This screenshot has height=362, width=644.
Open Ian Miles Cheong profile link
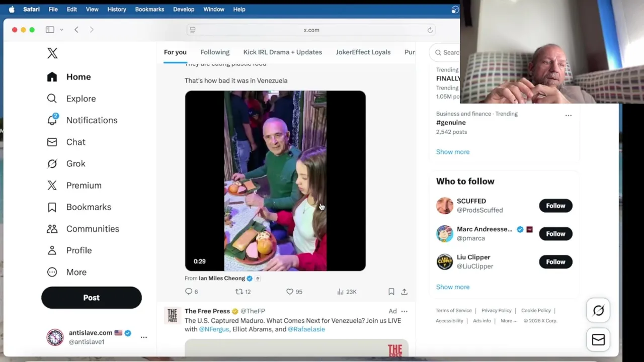[222, 278]
